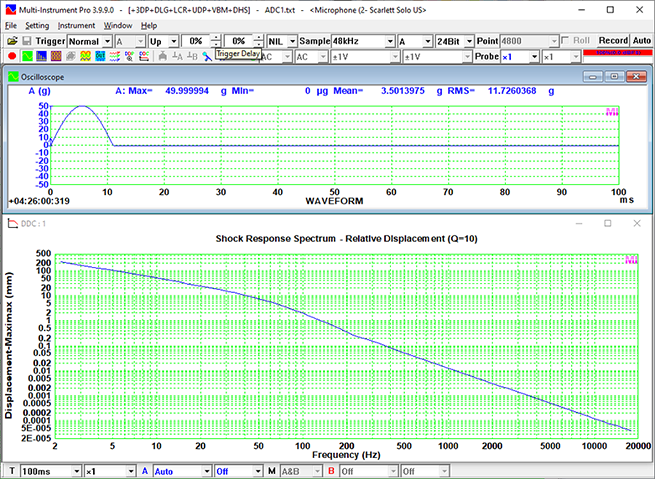The image size is (655, 479).
Task: Toggle the Roll checkbox
Action: point(566,41)
